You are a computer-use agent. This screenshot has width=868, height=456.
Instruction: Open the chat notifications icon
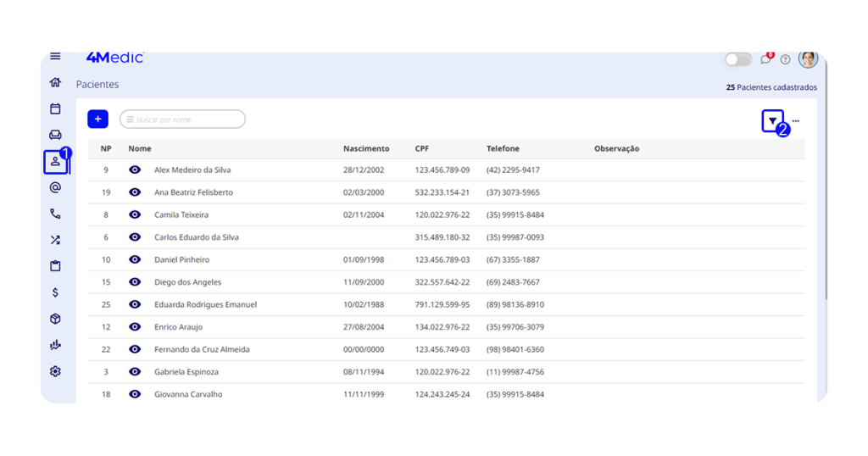point(765,59)
